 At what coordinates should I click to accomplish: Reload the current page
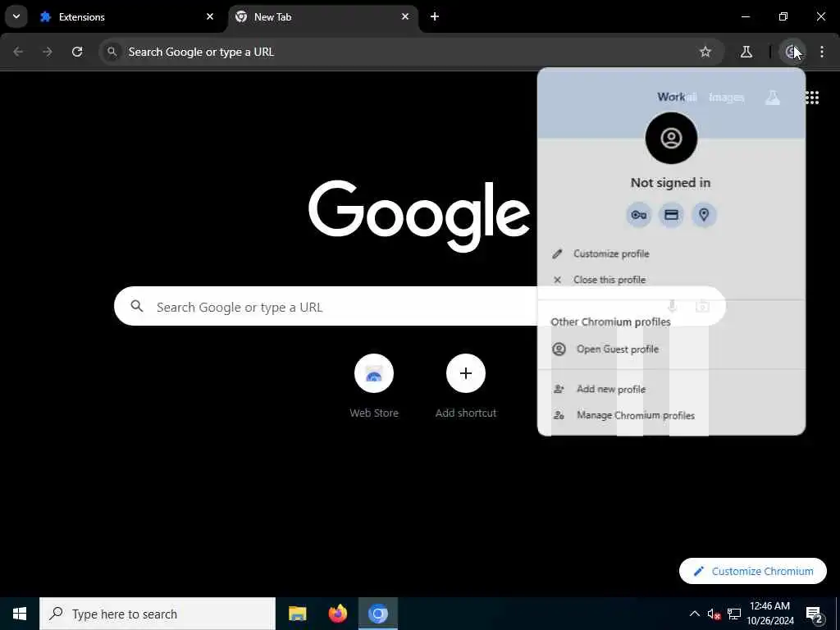pos(77,52)
